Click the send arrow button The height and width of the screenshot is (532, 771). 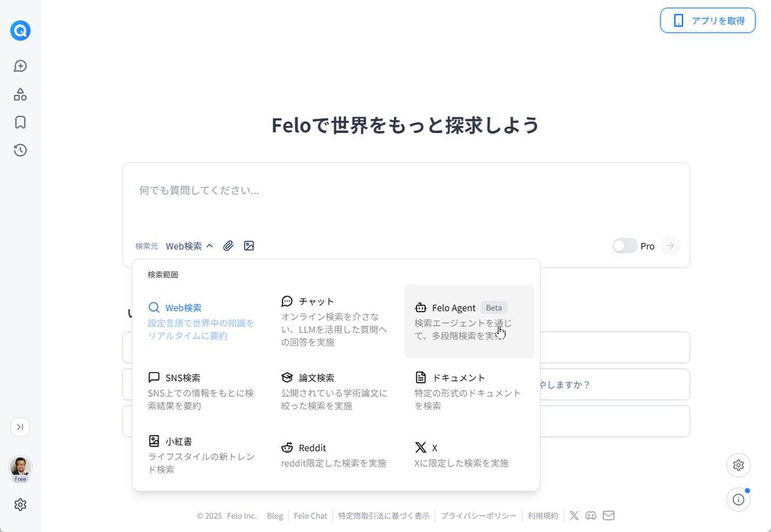pos(670,246)
